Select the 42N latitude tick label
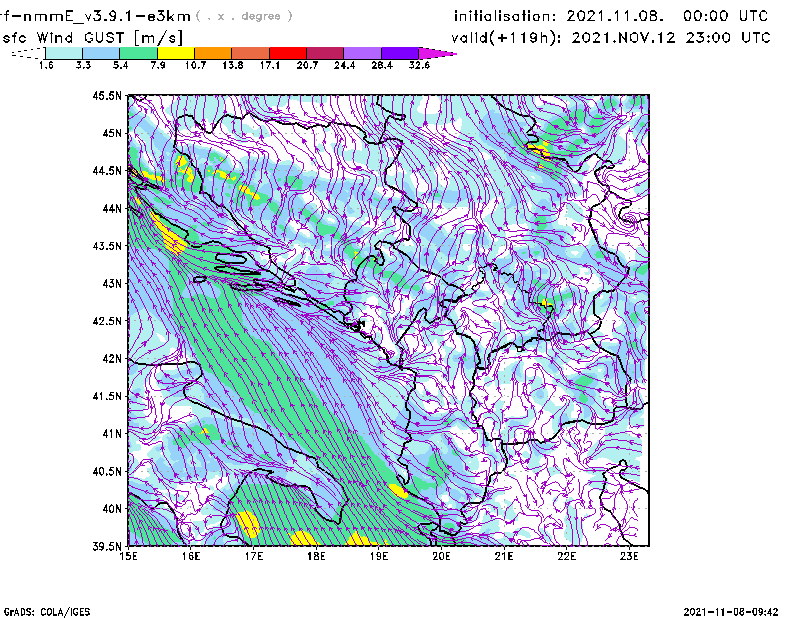Viewport: 800px width, 618px height. point(110,359)
